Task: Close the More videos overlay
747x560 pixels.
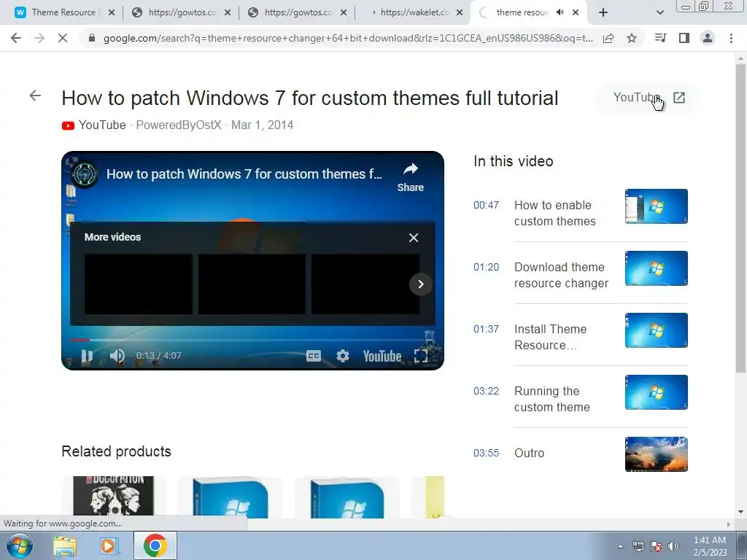Action: click(414, 238)
